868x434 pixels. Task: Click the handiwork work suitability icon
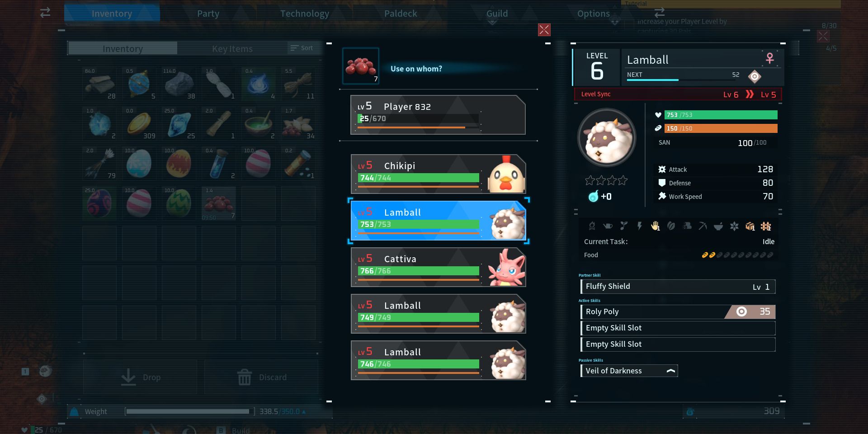coord(655,226)
